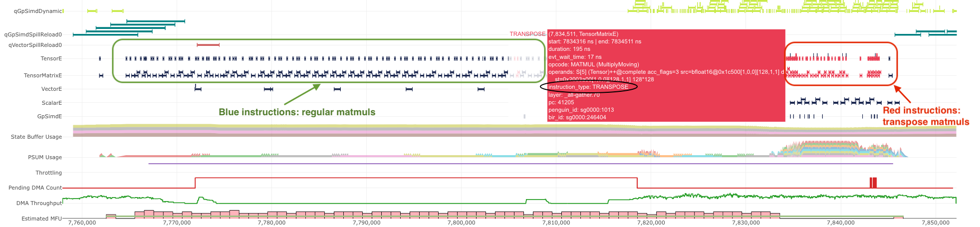Select the PSUM Usage row label
This screenshot has height=227, width=980.
pos(45,157)
